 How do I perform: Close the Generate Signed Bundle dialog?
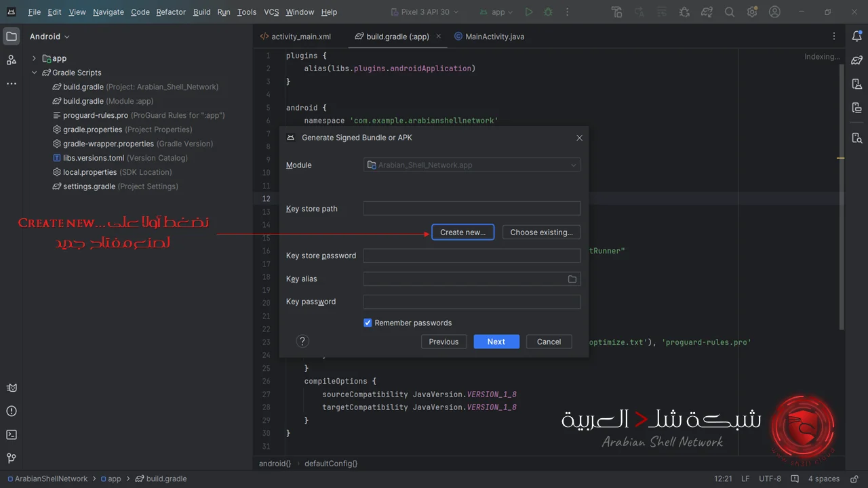(579, 138)
